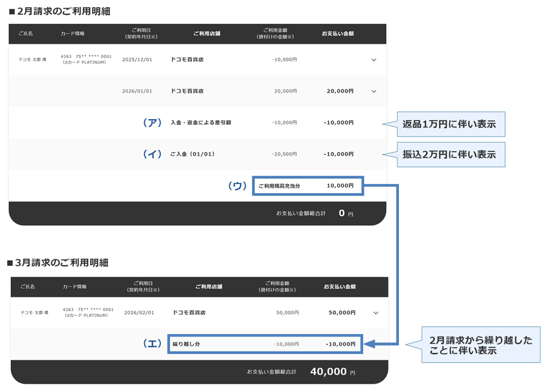Click the date 2026/01/01
547x392 pixels.
pos(137,91)
